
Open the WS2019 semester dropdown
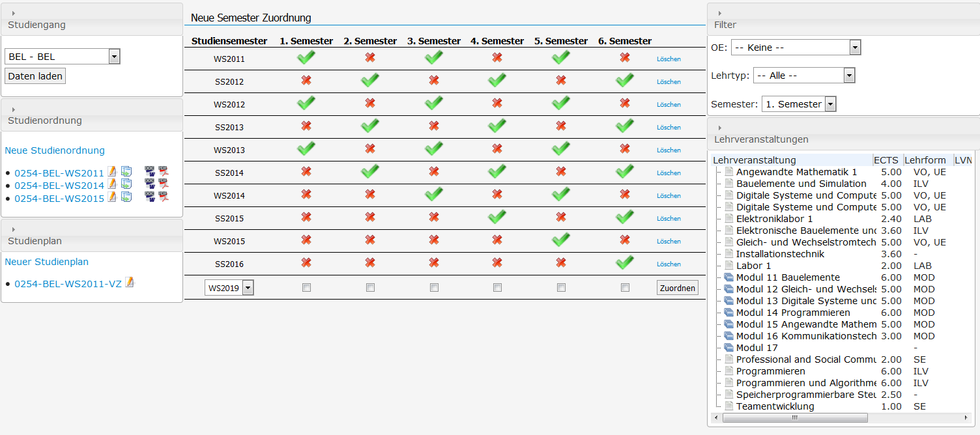[248, 288]
